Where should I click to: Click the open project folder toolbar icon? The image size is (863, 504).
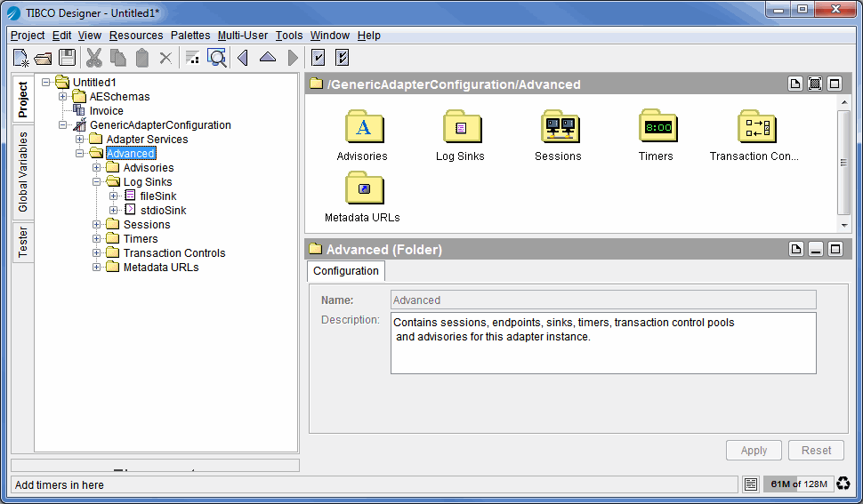(x=44, y=58)
